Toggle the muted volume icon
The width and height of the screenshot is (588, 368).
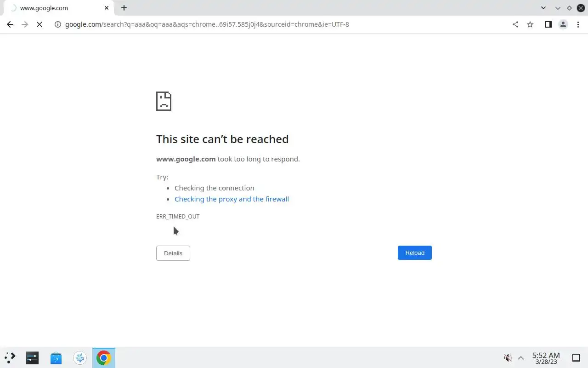coord(508,358)
